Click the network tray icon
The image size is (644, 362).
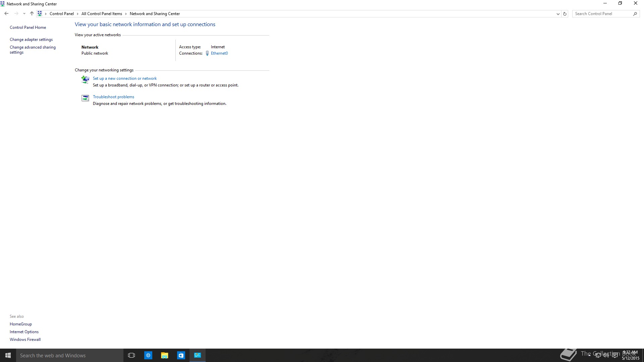coord(598,355)
